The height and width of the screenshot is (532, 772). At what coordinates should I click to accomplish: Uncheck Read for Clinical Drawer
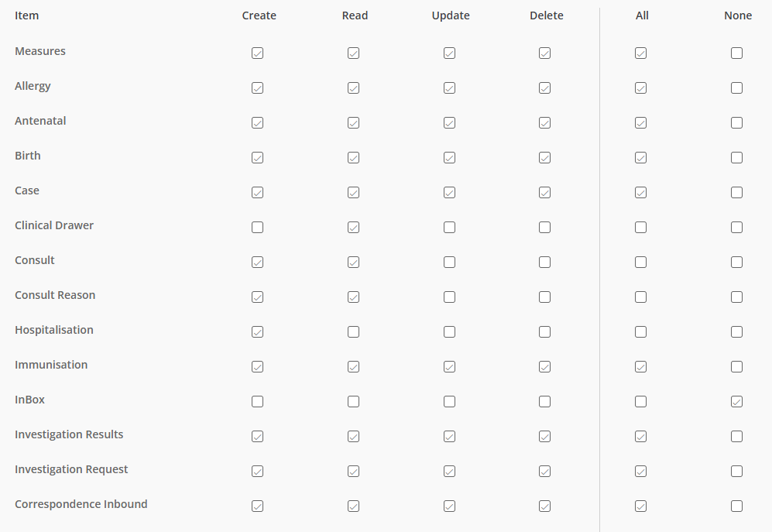354,228
